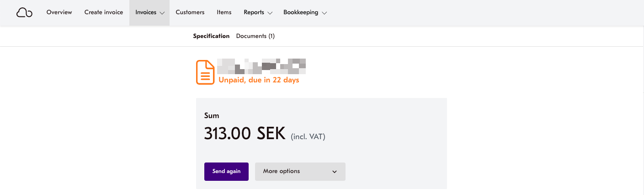Click the blurred invoice title

pos(261,66)
